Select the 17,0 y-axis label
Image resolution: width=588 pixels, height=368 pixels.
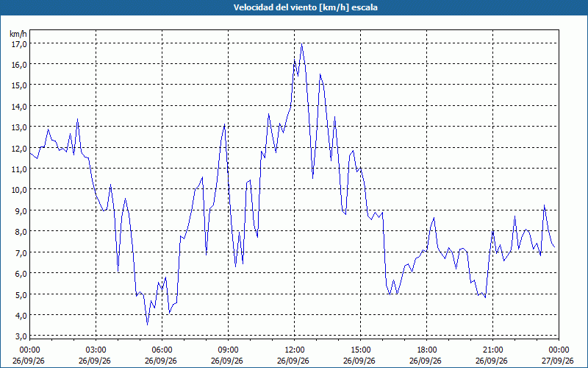[20, 44]
